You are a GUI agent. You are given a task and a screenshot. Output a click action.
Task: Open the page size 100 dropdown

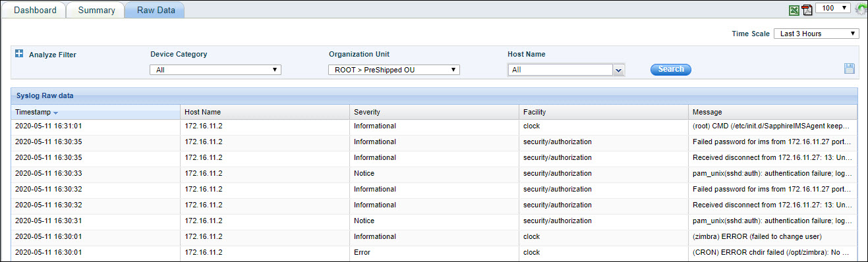(x=833, y=8)
